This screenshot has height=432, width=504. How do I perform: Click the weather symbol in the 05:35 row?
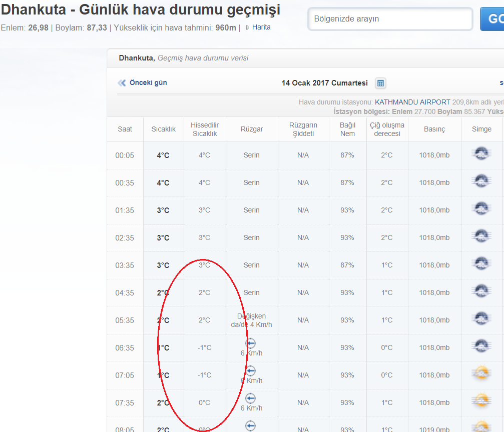(481, 318)
